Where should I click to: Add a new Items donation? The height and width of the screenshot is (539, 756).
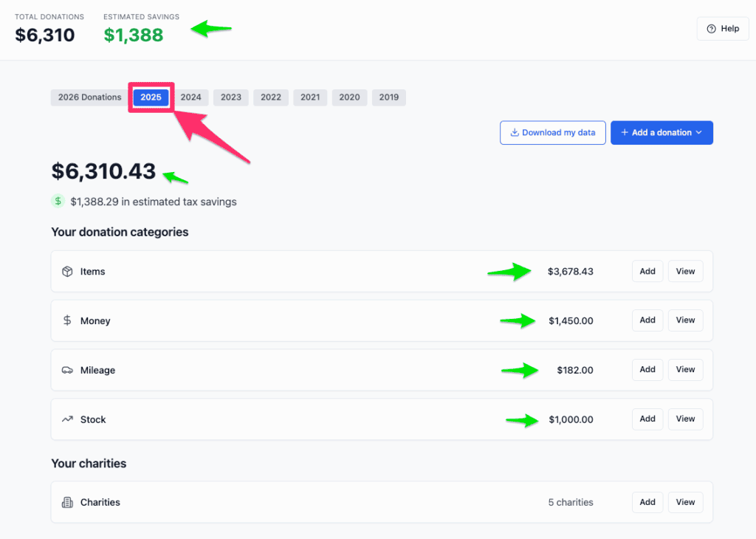tap(647, 272)
